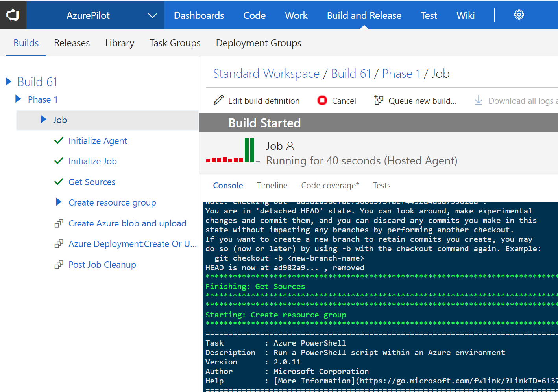Open the Work hub
558x392 pixels.
[296, 15]
